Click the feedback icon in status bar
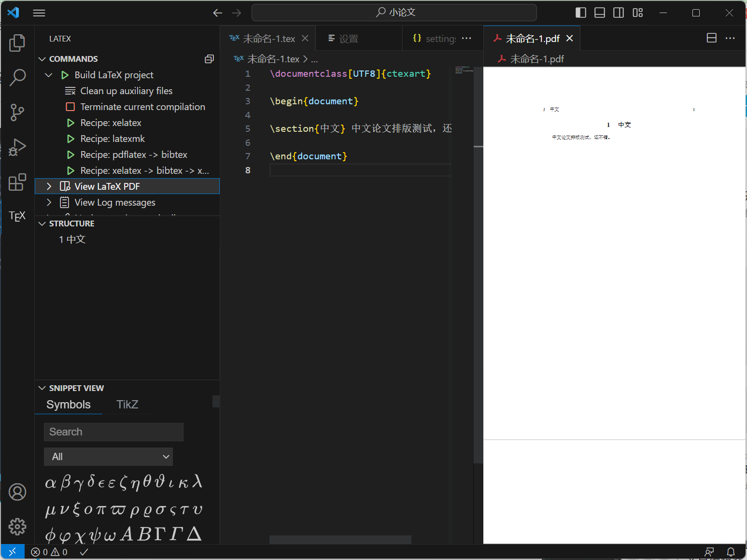Screen dimensions: 747x560 (709, 552)
